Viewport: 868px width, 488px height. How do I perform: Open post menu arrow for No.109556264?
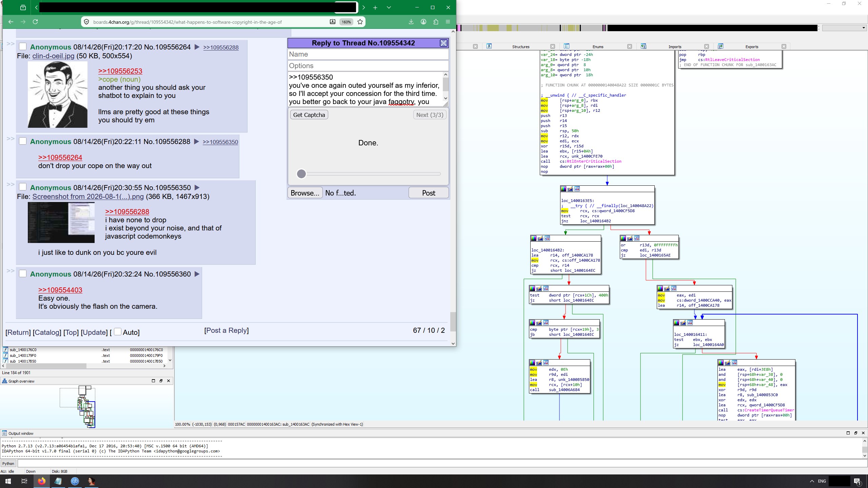197,47
